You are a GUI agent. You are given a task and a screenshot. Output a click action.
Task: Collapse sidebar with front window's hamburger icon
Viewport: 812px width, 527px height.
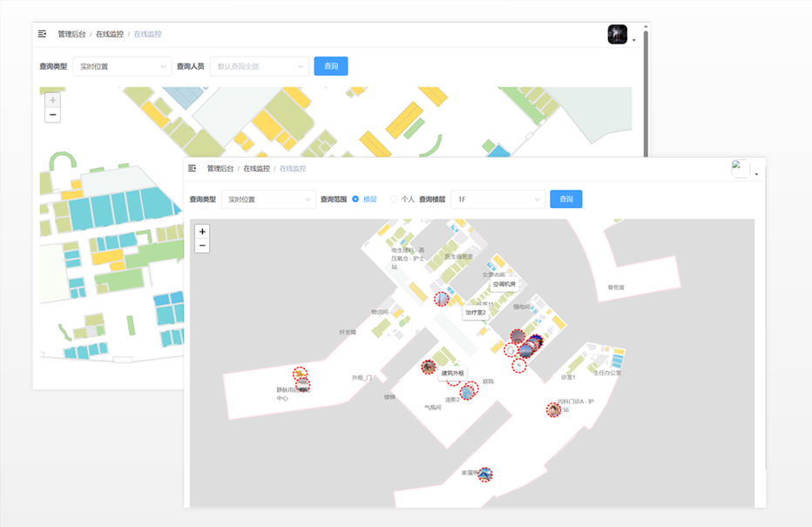tap(193, 168)
